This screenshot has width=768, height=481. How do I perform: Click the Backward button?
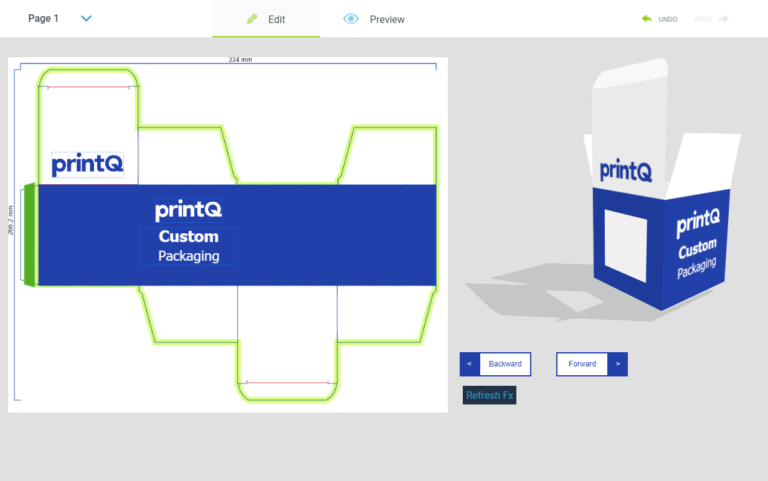(495, 364)
